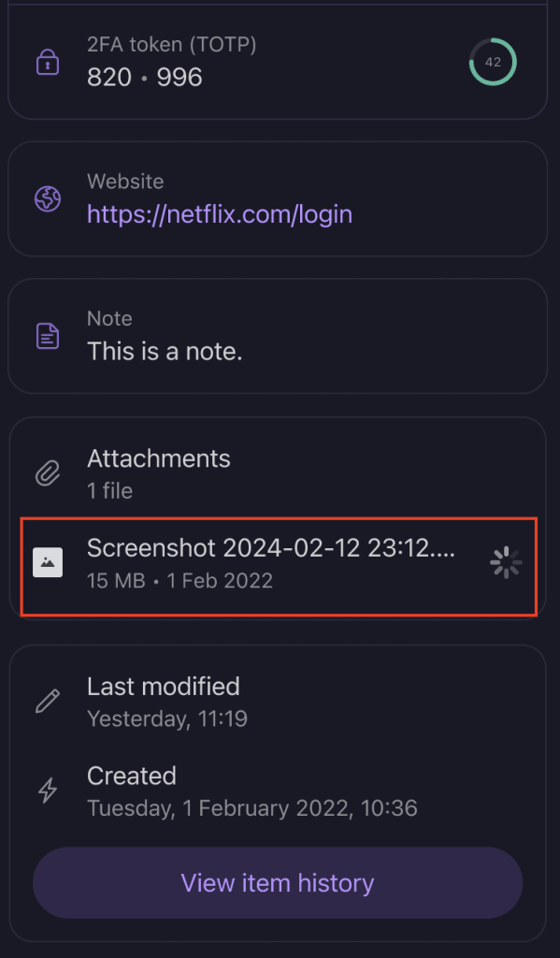Click the Website globe icon
Image resolution: width=560 pixels, height=958 pixels.
coord(48,199)
